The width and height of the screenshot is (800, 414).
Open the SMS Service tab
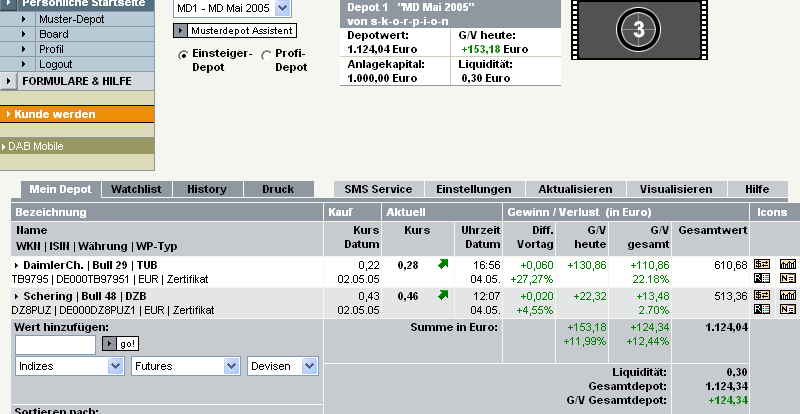click(378, 189)
